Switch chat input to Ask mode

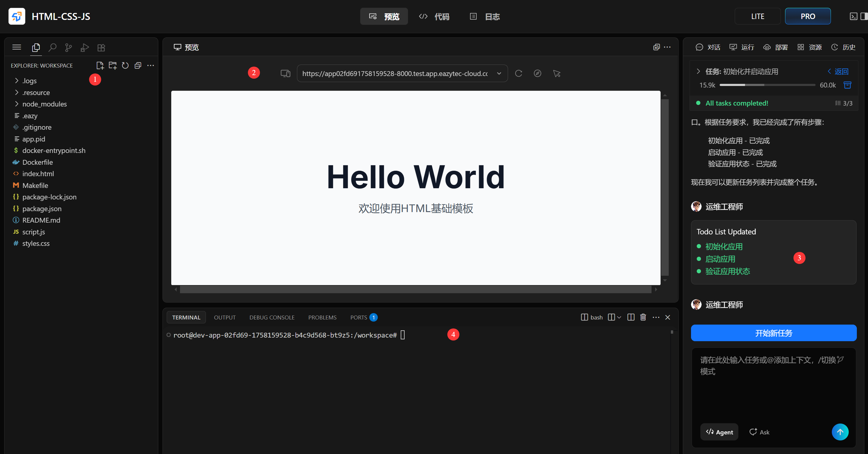coord(759,432)
